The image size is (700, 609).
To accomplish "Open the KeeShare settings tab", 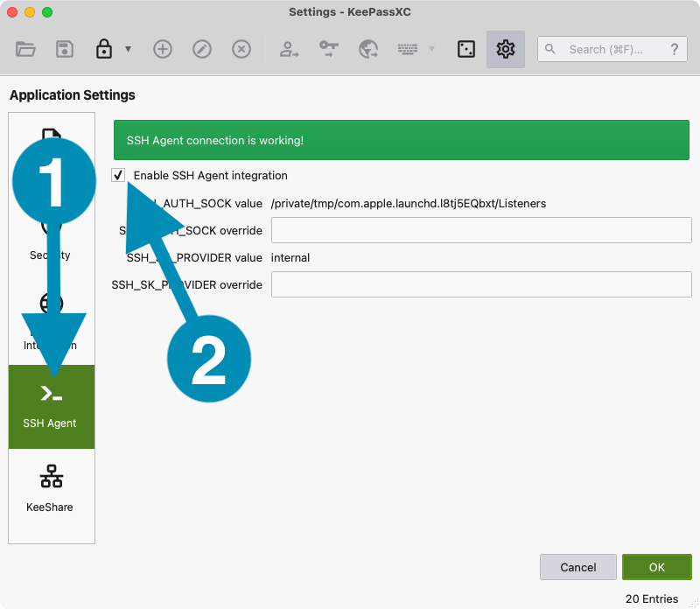I will tap(52, 490).
